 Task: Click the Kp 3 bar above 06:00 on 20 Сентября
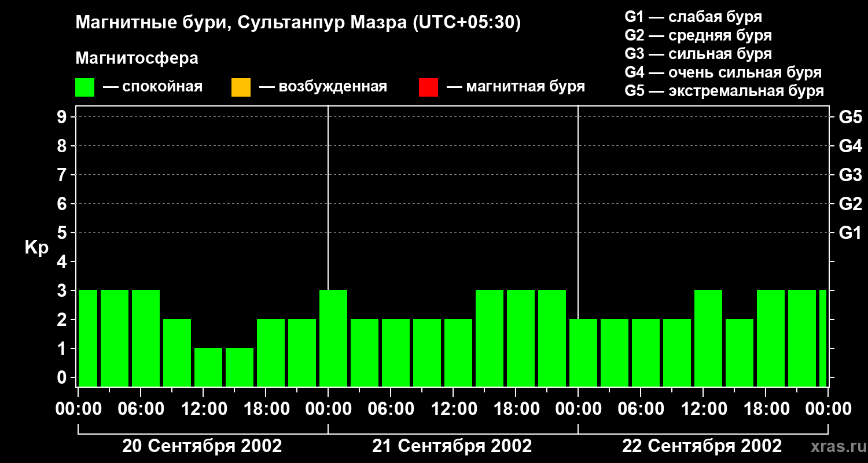pos(146,338)
